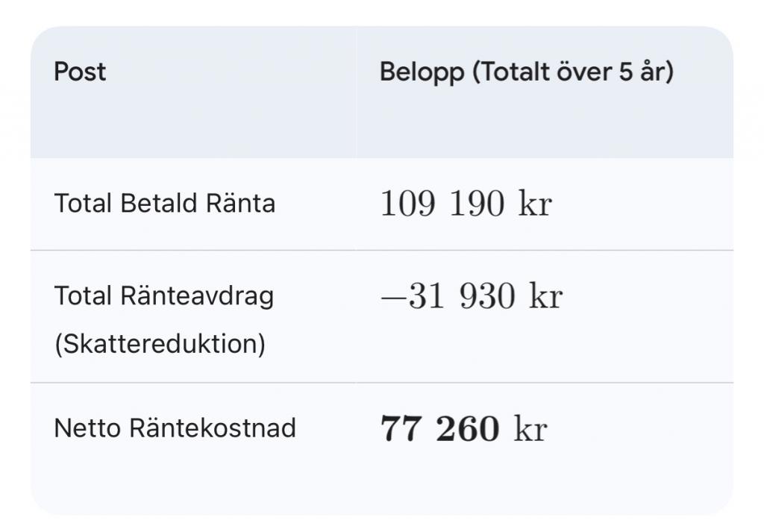Viewport: 764px width, 532px height.
Task: Click "kr" after the bold 77 260
Action: pyautogui.click(x=530, y=429)
